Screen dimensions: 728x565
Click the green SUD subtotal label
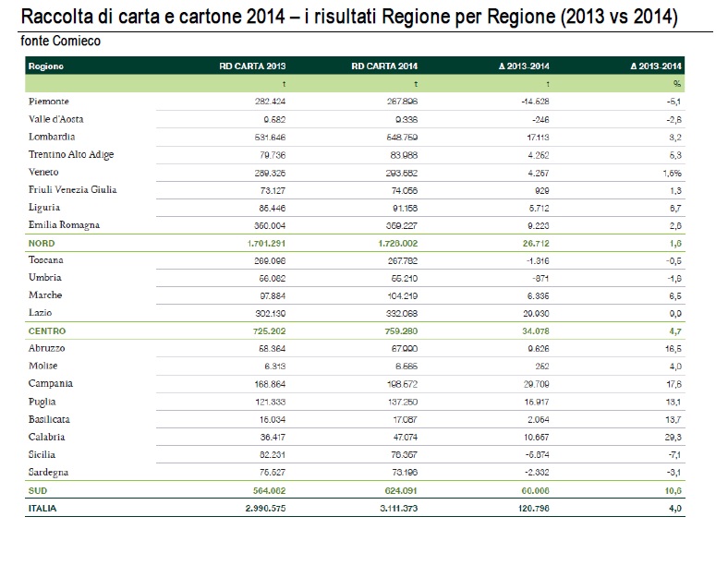37,490
